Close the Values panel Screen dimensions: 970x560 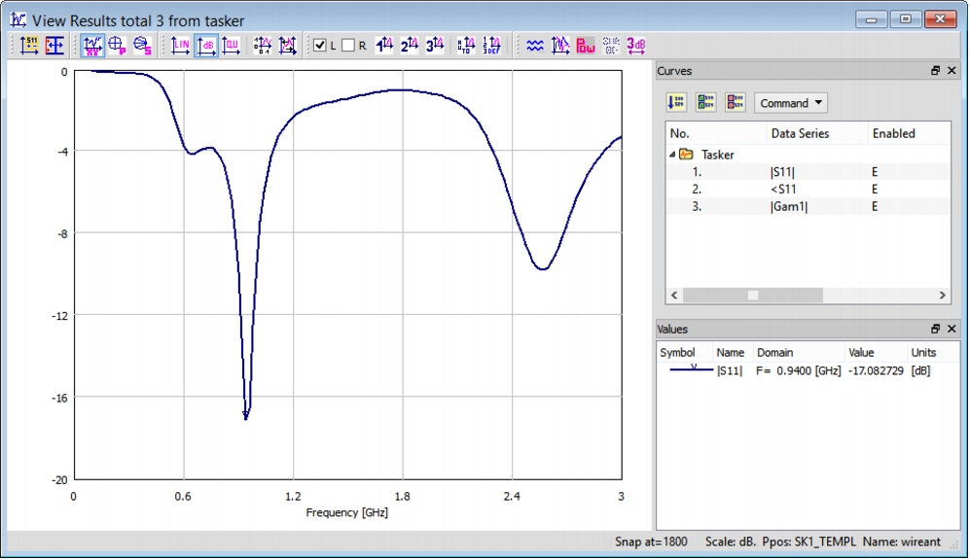(x=952, y=329)
